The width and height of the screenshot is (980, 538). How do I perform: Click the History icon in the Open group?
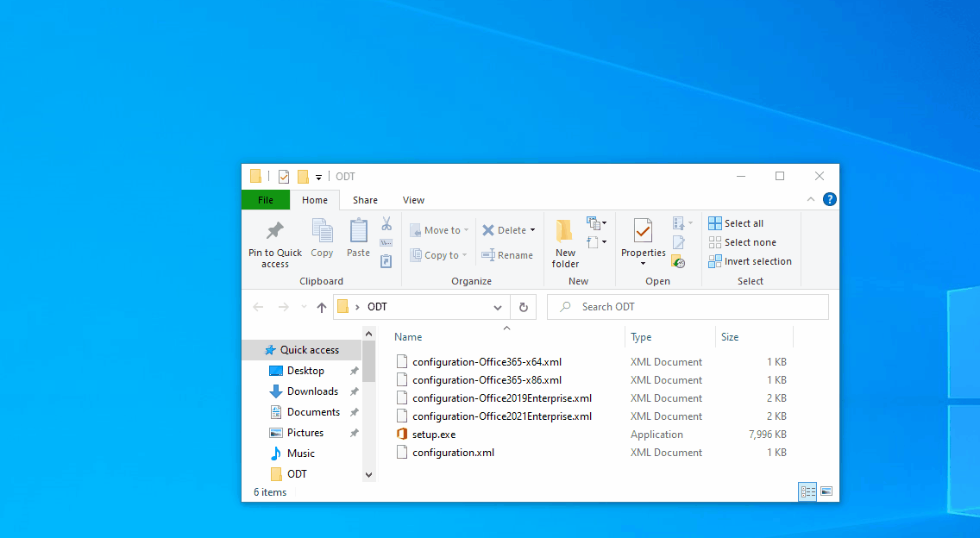[678, 262]
